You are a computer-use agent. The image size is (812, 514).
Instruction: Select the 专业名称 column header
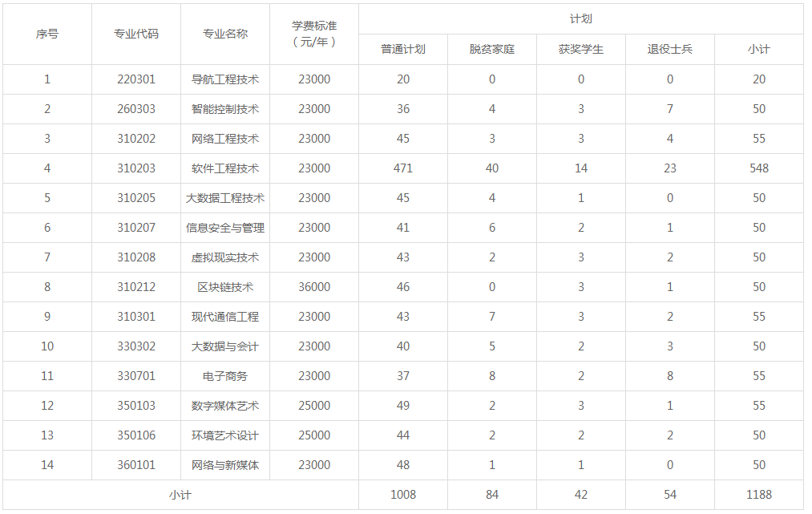coord(225,34)
